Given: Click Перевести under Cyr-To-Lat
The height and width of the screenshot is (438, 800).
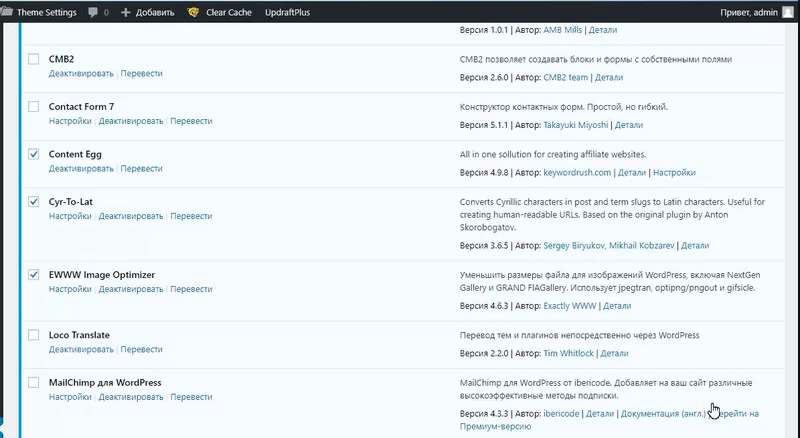Looking at the screenshot, I should pyautogui.click(x=191, y=216).
